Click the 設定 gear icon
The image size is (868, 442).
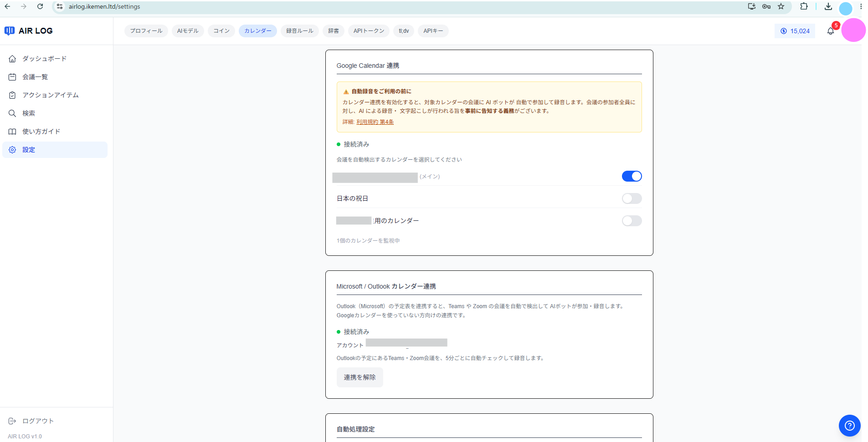[12, 150]
